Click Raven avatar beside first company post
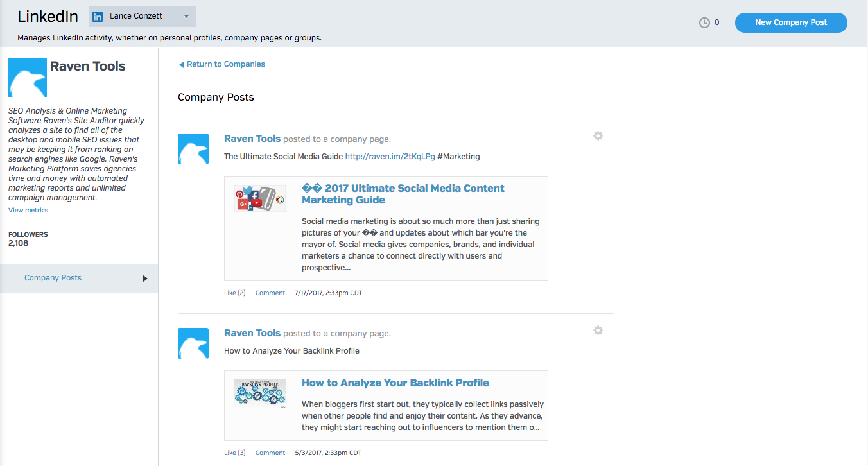This screenshot has width=868, height=466. pos(193,149)
